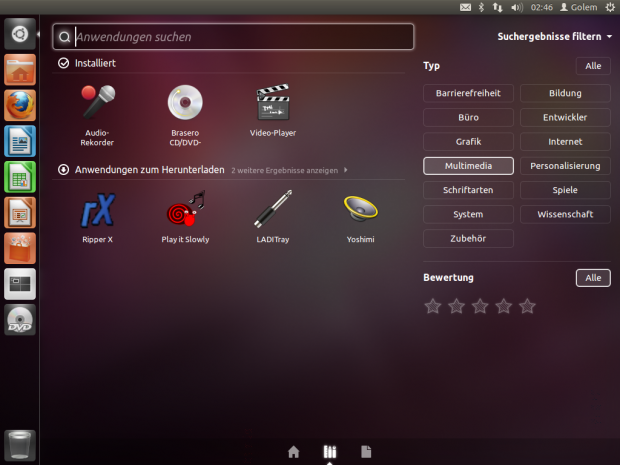
Task: Open the Home folder from launcher
Action: (x=20, y=70)
